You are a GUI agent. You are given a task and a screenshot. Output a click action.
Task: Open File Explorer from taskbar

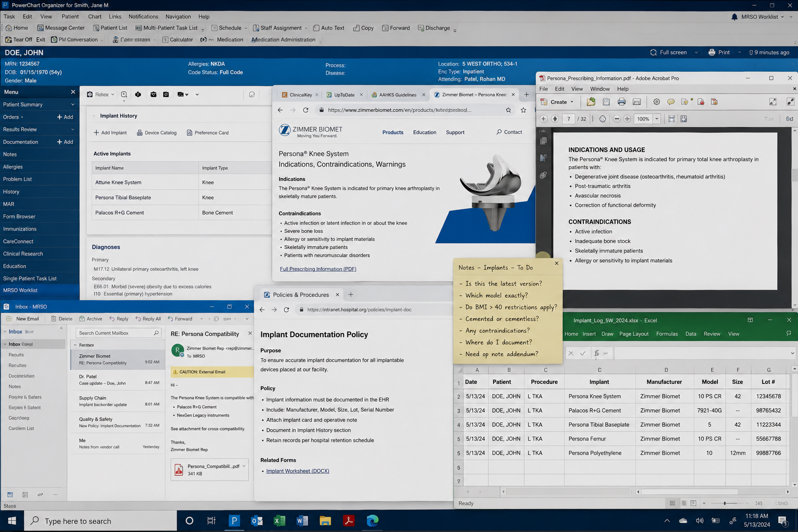coord(325,521)
